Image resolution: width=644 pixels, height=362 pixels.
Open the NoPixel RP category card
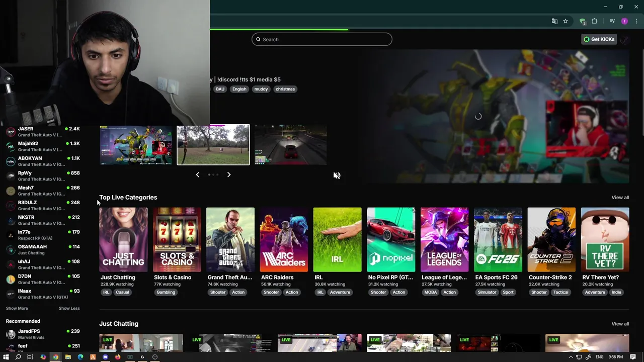coord(391,240)
